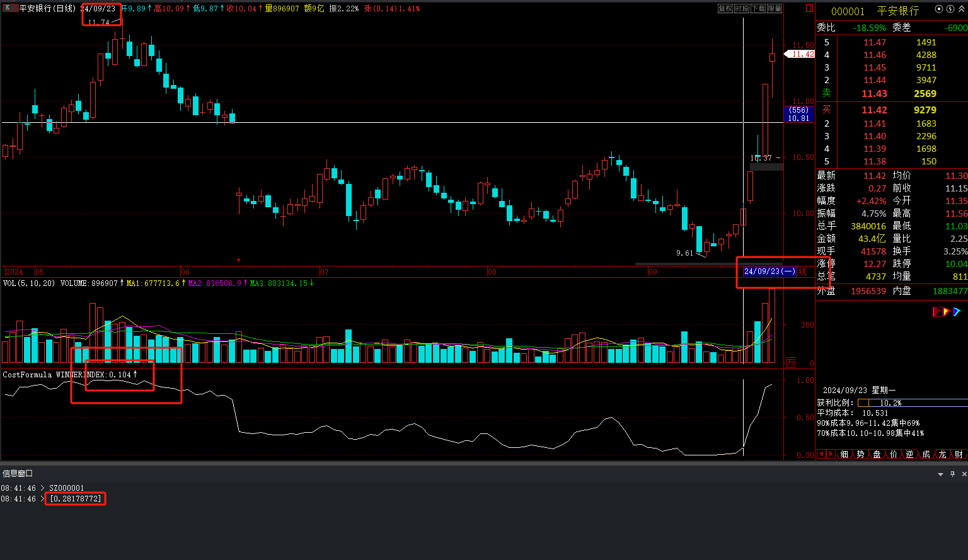Click the circled-dot icon beside 平安银行

click(x=939, y=9)
